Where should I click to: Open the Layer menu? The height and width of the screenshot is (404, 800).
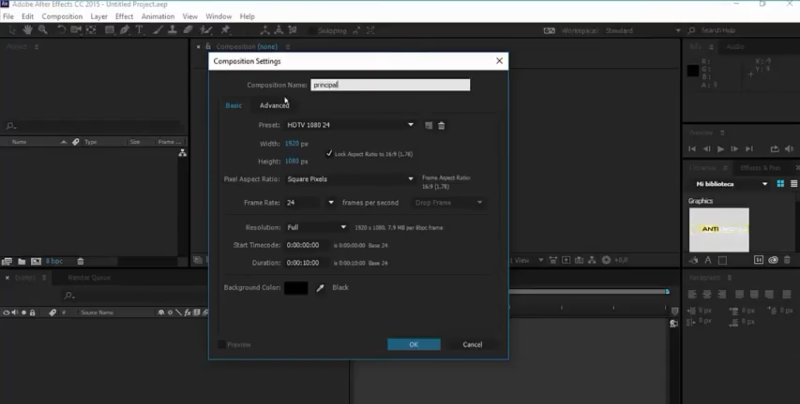coord(99,16)
